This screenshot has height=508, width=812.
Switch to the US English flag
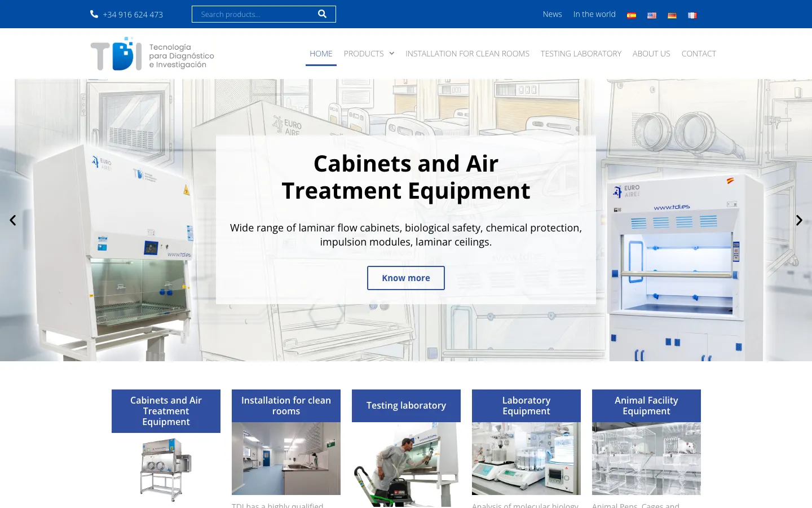click(652, 15)
